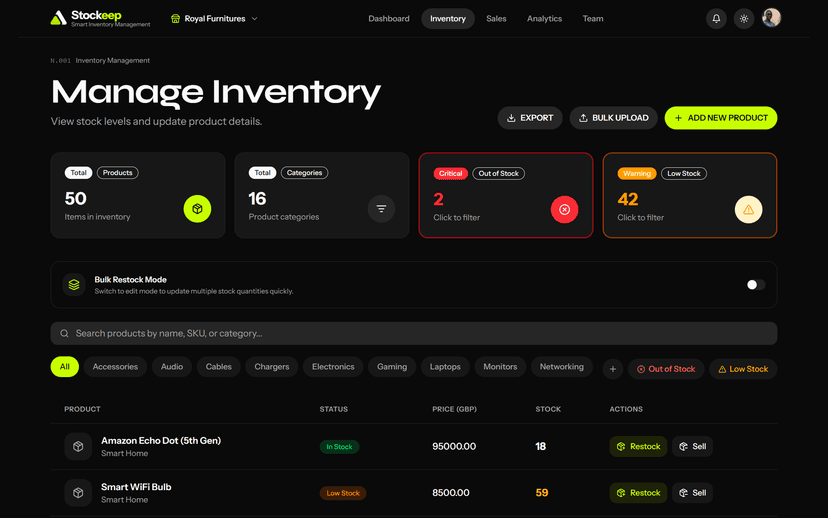The width and height of the screenshot is (828, 518).
Task: Filter by Monitors category
Action: coord(500,366)
